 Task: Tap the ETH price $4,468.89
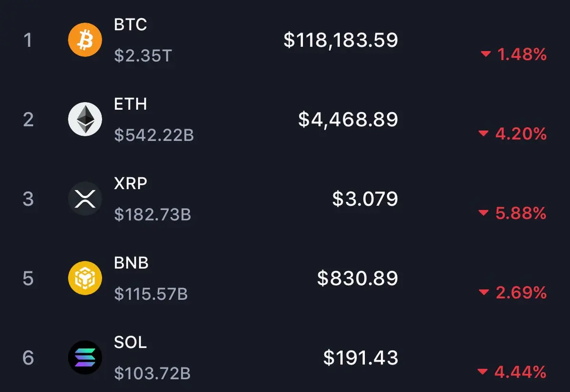click(x=348, y=119)
